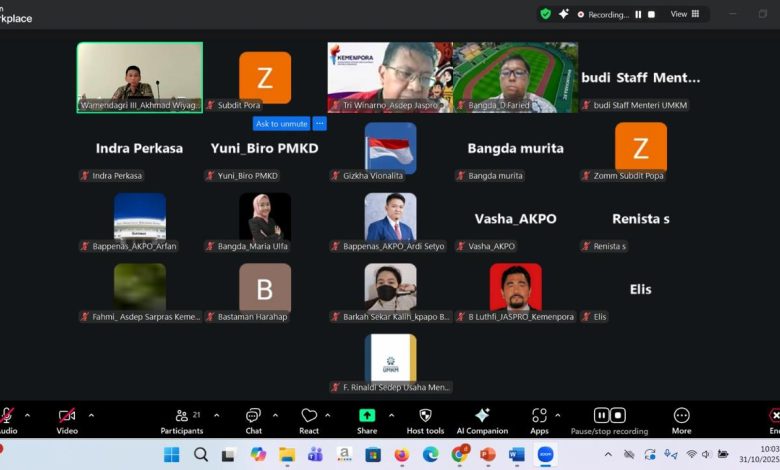Launch the AI Companion
Image resolution: width=780 pixels, height=470 pixels.
tap(482, 421)
